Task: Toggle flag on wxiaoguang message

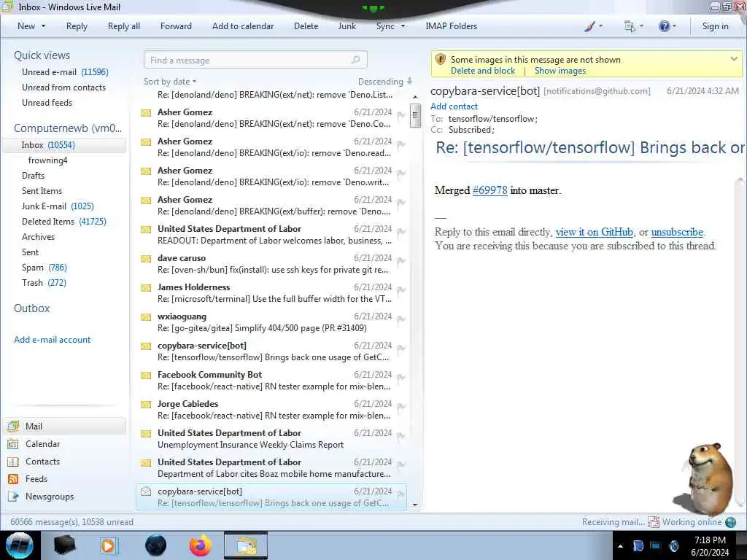Action: tap(401, 319)
